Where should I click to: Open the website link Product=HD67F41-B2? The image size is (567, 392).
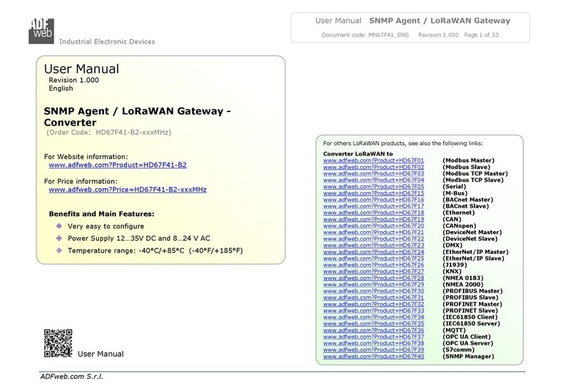click(x=117, y=165)
